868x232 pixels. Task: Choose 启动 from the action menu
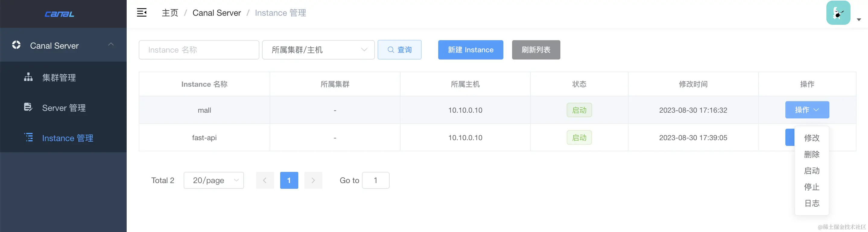[812, 171]
